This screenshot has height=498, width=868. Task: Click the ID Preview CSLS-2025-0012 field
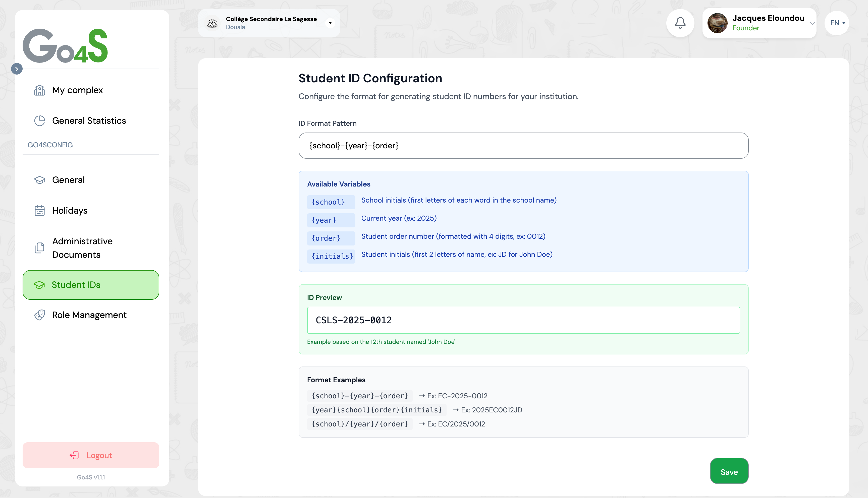tap(523, 320)
